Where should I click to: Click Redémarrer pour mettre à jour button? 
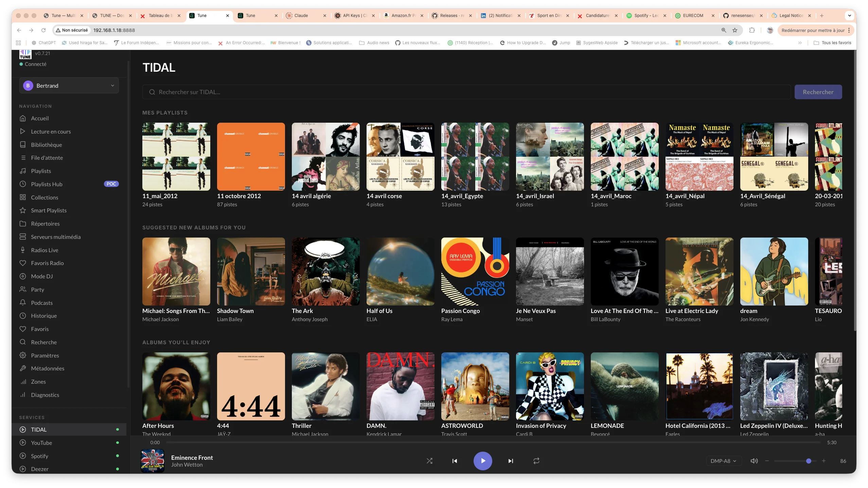[x=813, y=30]
